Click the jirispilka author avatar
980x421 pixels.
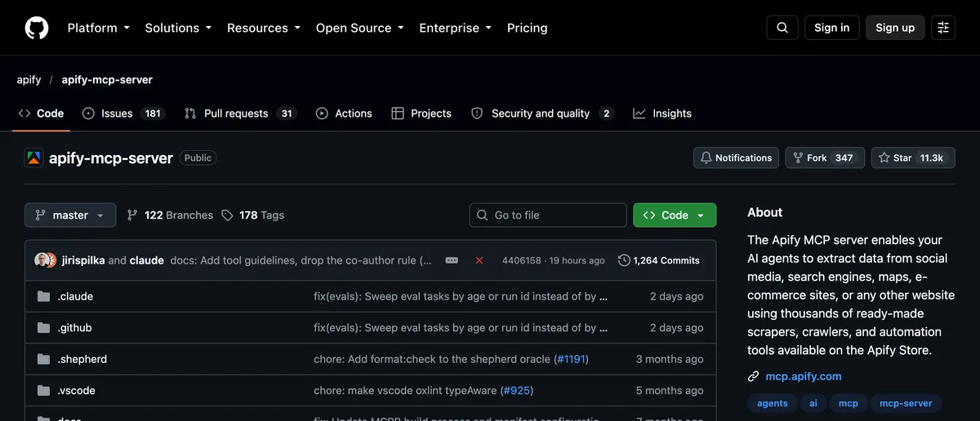[x=42, y=260]
